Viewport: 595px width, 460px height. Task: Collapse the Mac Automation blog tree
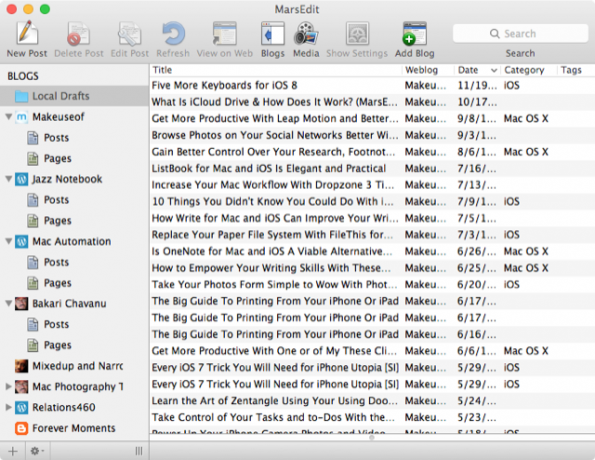point(8,241)
